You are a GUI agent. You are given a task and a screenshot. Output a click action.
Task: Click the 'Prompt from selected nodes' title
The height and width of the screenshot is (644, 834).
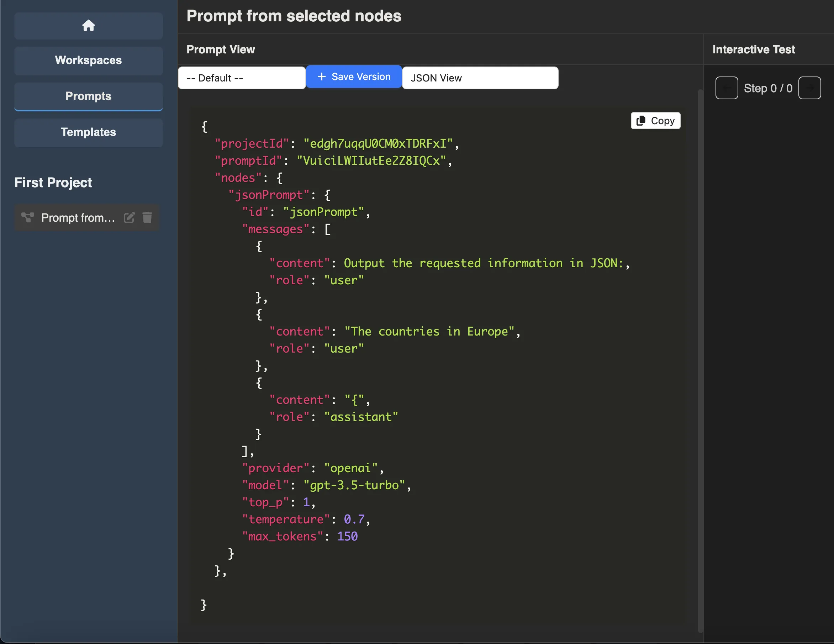294,16
